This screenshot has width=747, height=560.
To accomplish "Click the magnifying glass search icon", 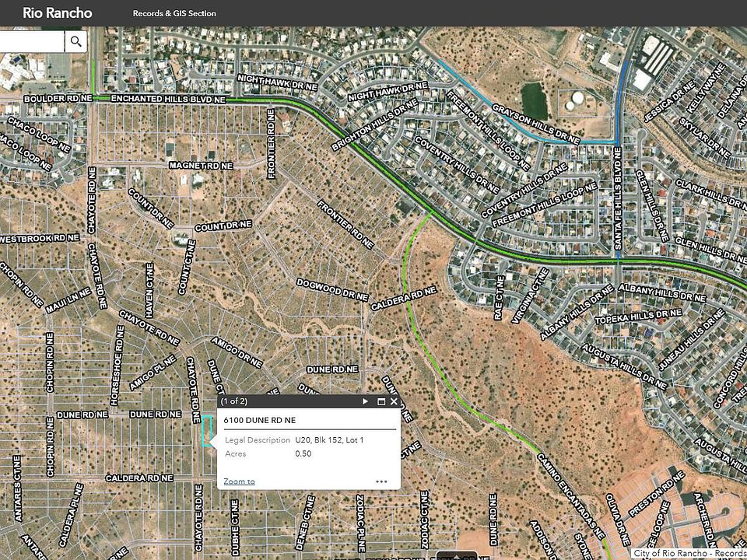I will [75, 41].
